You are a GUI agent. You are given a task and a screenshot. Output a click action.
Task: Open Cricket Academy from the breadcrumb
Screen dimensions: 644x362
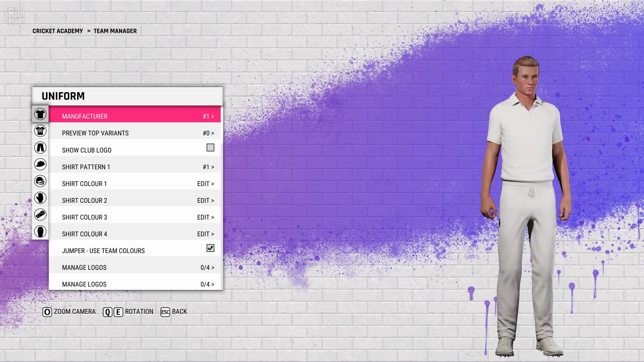(x=58, y=31)
